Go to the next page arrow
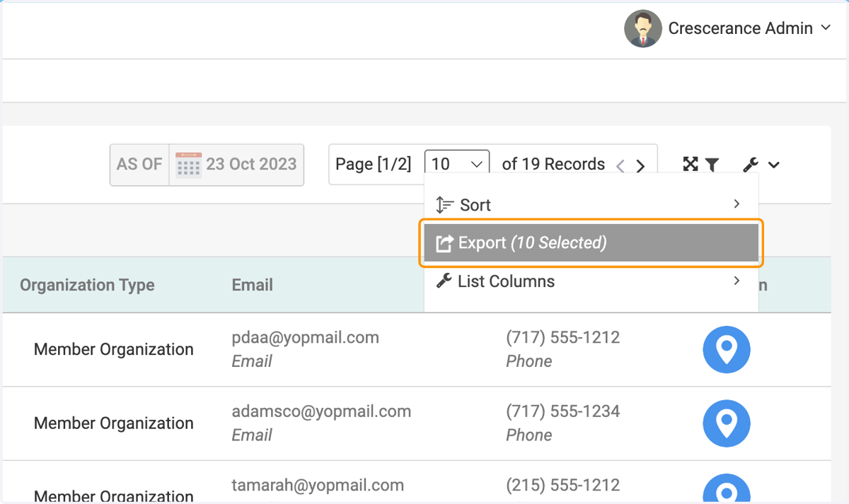849x504 pixels. tap(640, 166)
